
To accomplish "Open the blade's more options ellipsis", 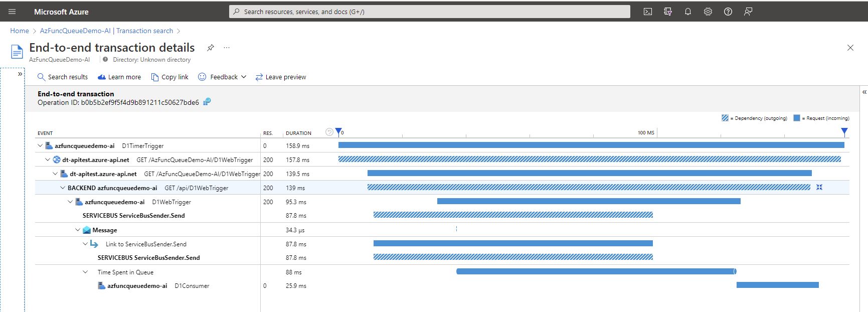I will (x=227, y=48).
